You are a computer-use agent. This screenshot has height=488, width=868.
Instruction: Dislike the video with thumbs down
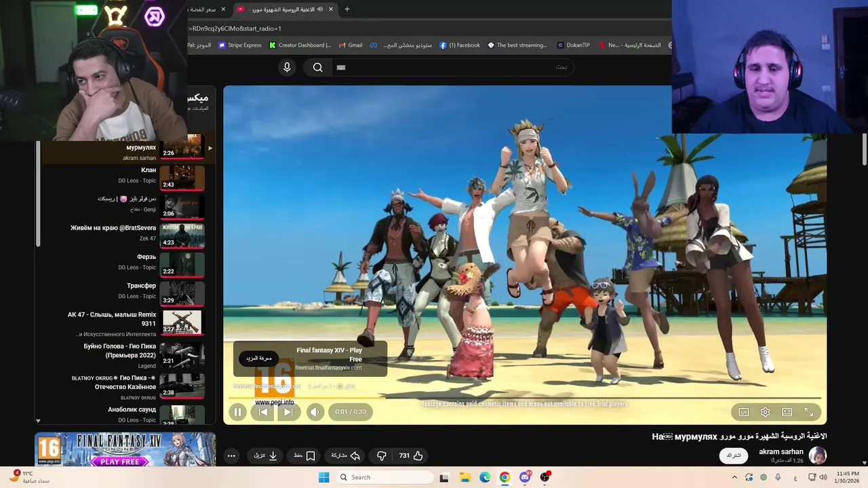point(381,455)
